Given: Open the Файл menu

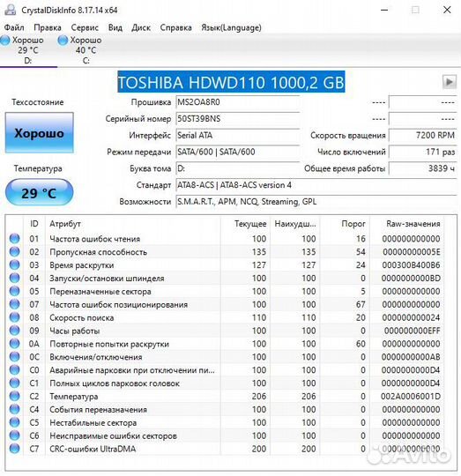Looking at the screenshot, I should pos(14,27).
